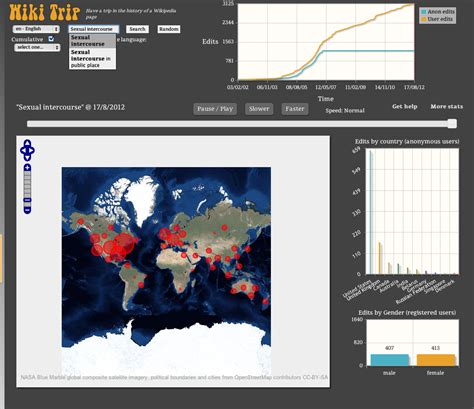
Task: Click the red edit marker over Alaska
Action: click(x=81, y=221)
